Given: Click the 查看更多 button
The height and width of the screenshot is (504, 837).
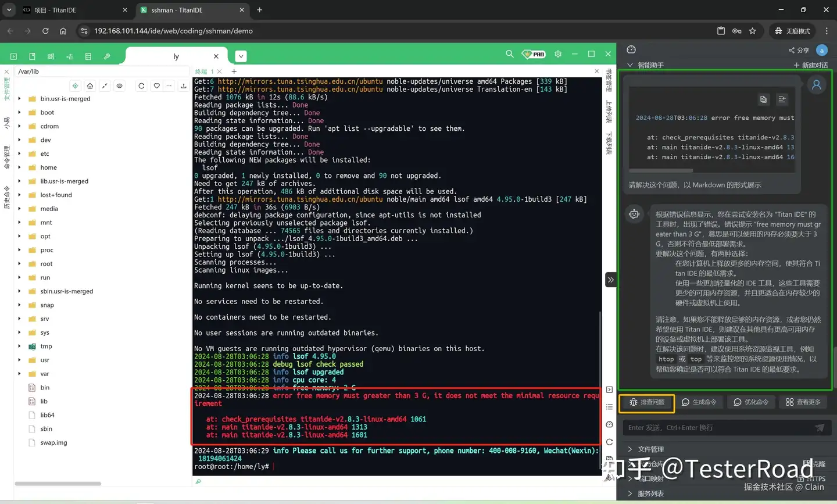Looking at the screenshot, I should tap(803, 402).
